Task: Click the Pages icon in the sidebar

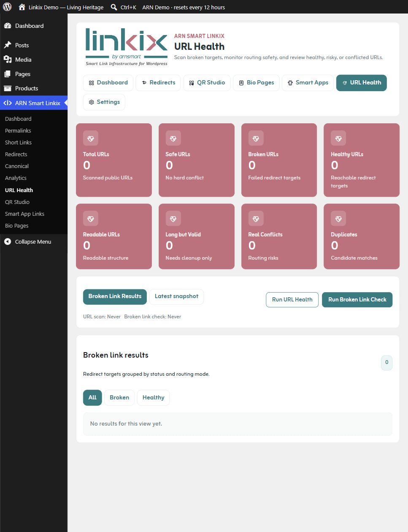Action: 8,74
